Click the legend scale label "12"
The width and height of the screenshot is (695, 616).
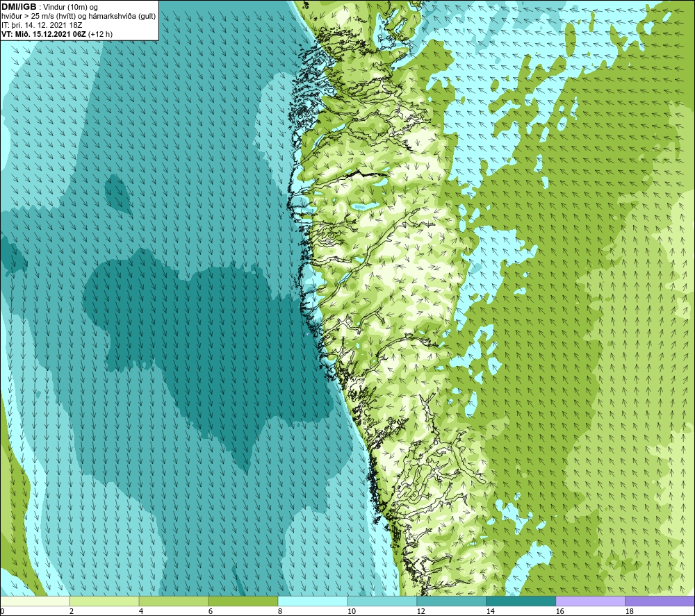pos(420,611)
